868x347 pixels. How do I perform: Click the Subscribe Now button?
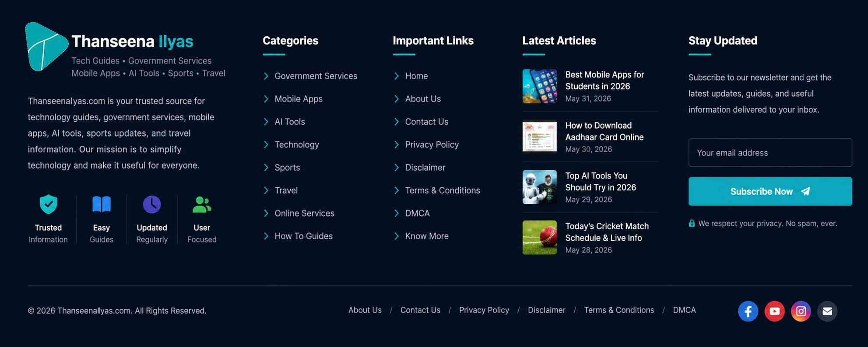(770, 191)
